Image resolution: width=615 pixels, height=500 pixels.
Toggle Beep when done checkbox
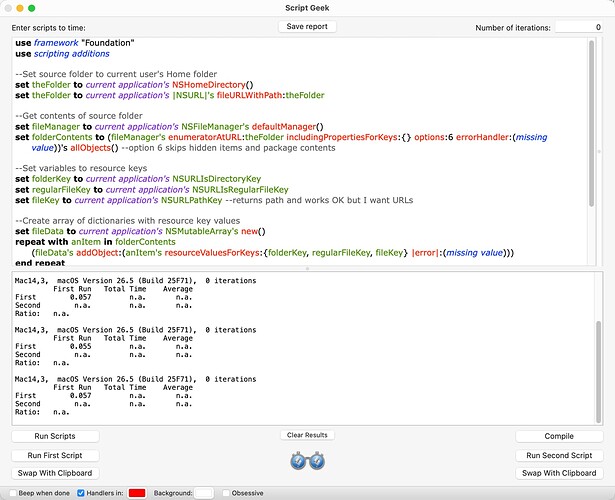point(13,493)
